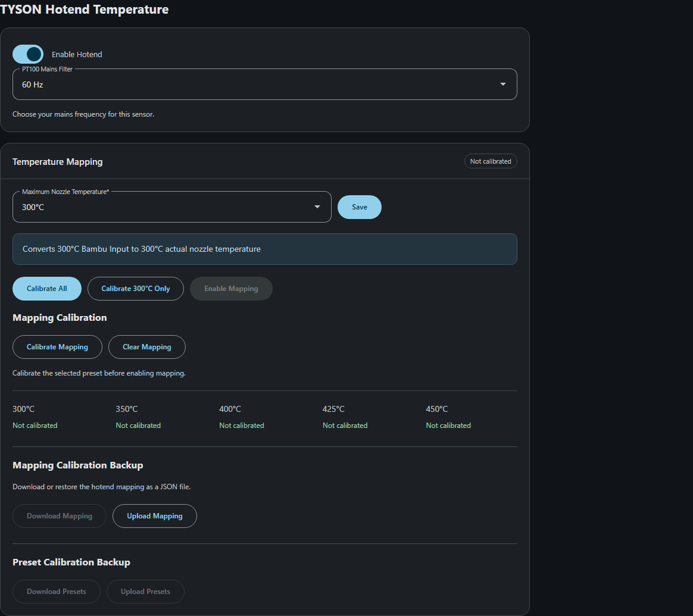Click the 400°C preset label
693x616 pixels.
pyautogui.click(x=230, y=409)
